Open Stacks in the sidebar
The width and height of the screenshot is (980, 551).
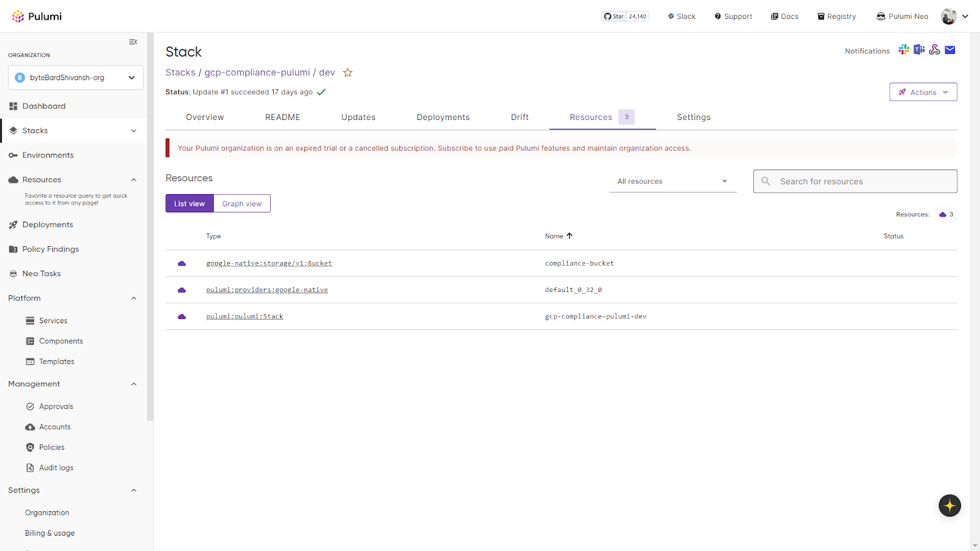pyautogui.click(x=35, y=130)
